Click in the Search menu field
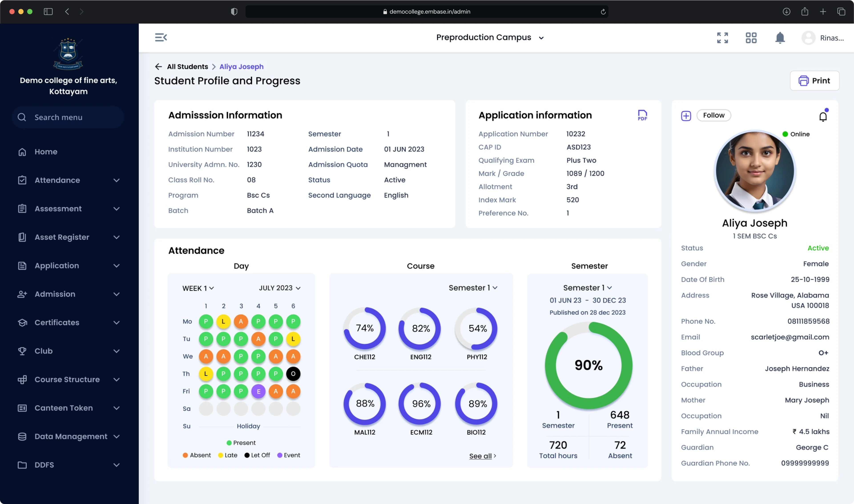854x504 pixels. 68,117
